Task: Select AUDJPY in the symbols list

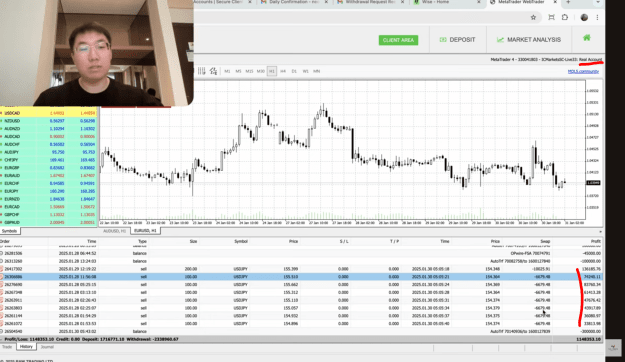Action: click(x=48, y=152)
